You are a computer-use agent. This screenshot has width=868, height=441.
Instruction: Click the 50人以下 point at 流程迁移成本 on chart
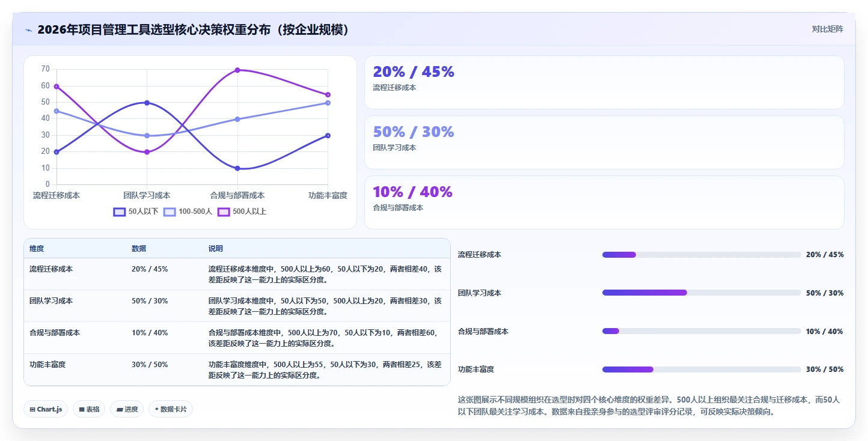(57, 152)
